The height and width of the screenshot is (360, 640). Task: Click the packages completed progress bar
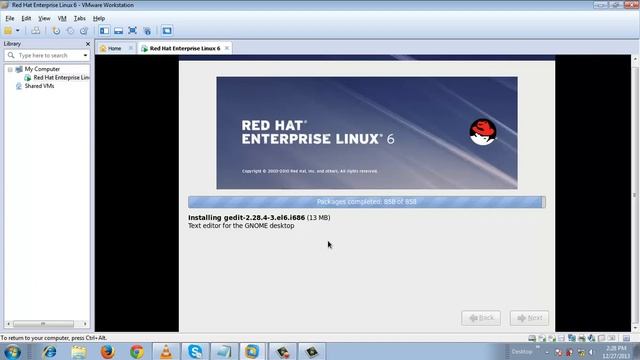(x=367, y=202)
